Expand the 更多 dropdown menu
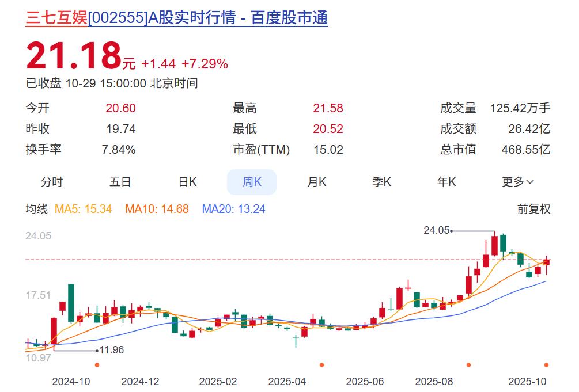 518,182
